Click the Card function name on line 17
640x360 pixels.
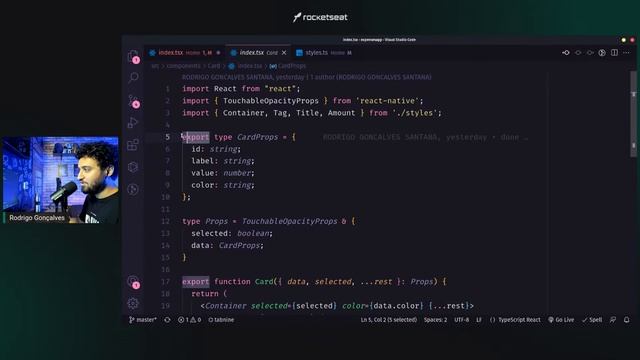pos(264,282)
